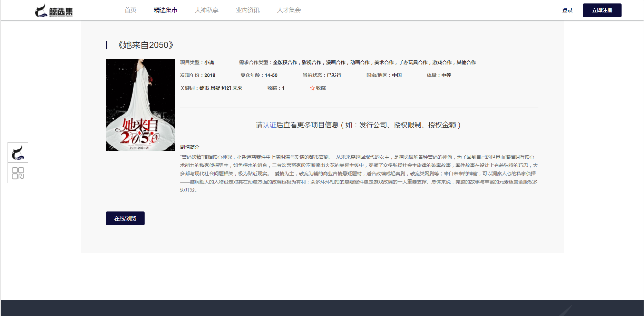This screenshot has width=644, height=316.
Task: Click the 剧情简介 section heading
Action: click(190, 147)
